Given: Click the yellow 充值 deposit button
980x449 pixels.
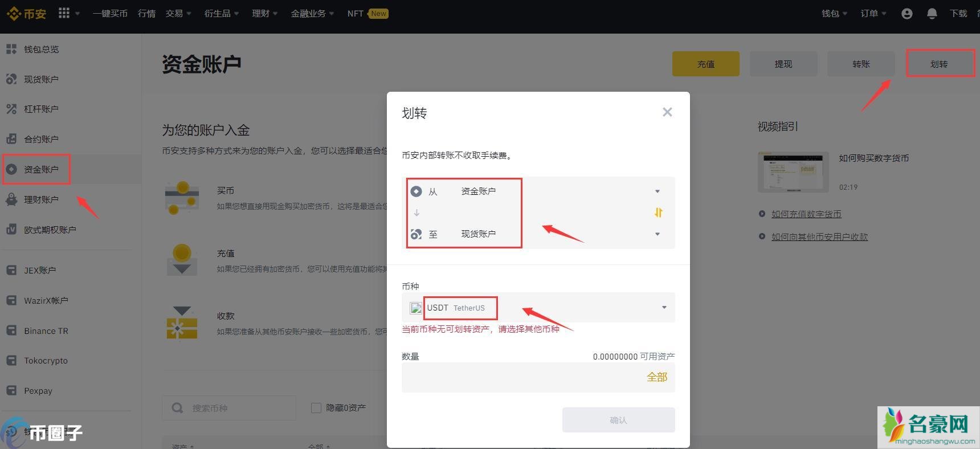Looking at the screenshot, I should [706, 64].
